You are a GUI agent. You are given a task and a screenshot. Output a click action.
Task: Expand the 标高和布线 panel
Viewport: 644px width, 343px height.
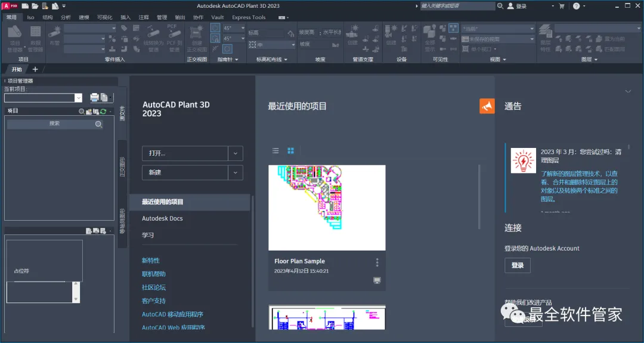tap(271, 60)
